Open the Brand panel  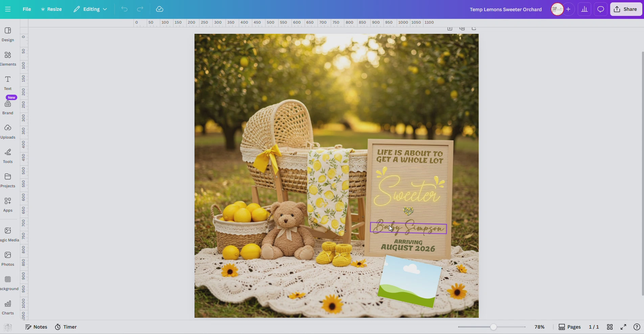7,107
